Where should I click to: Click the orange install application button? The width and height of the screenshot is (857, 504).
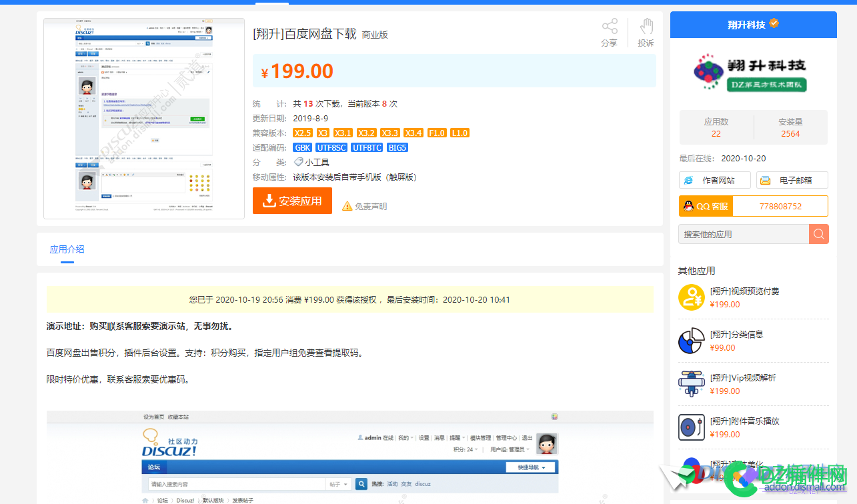click(x=292, y=201)
